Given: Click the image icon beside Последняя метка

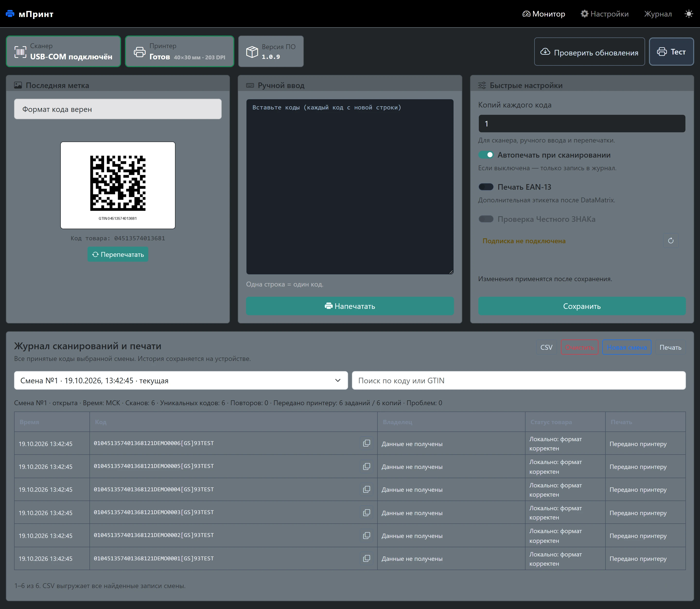Looking at the screenshot, I should point(18,85).
